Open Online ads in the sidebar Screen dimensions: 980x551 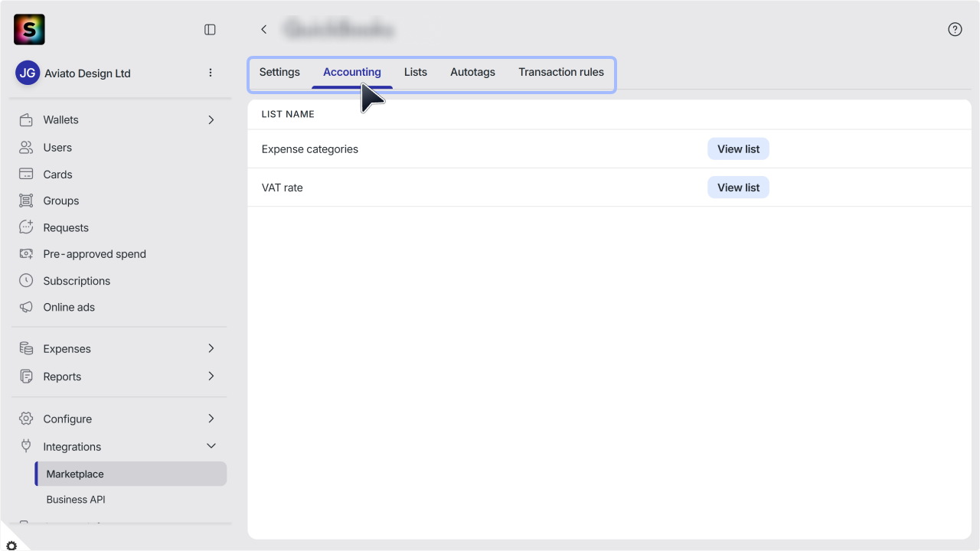(69, 307)
